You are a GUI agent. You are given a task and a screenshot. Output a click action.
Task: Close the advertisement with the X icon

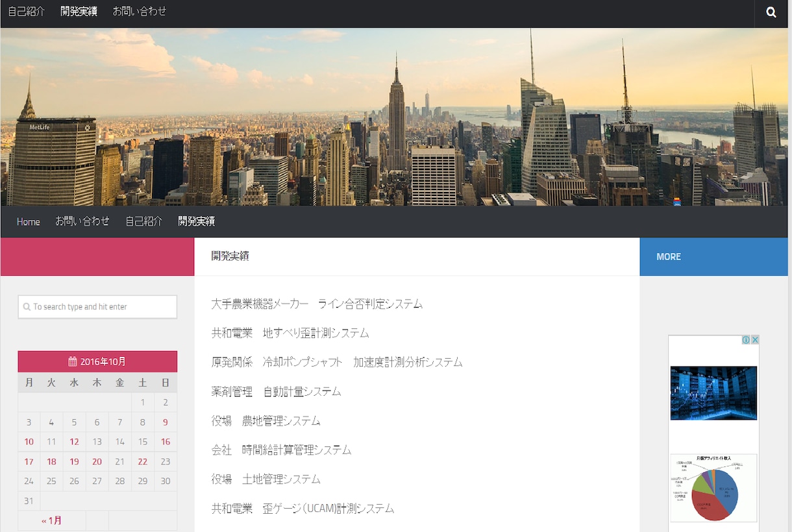[755, 340]
